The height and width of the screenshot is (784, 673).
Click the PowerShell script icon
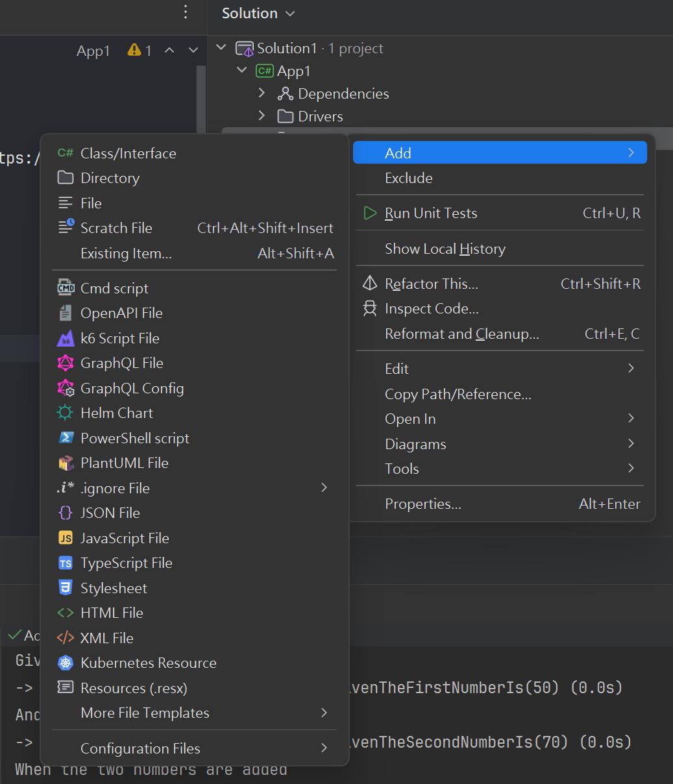click(66, 438)
